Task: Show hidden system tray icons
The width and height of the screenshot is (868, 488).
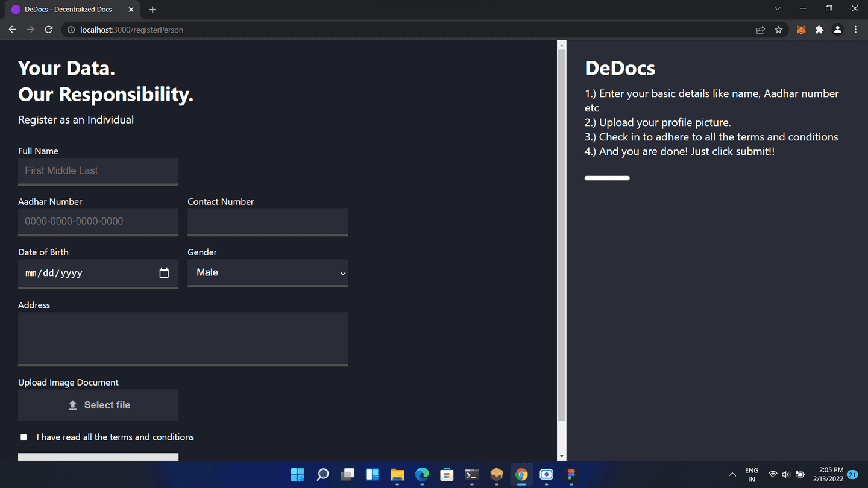Action: (732, 475)
